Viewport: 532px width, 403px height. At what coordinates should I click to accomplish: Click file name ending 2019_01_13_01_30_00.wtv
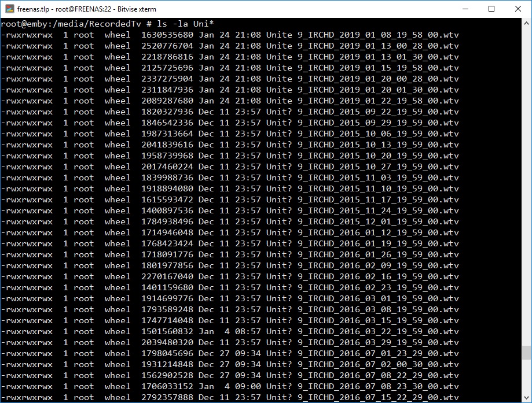[x=362, y=57]
